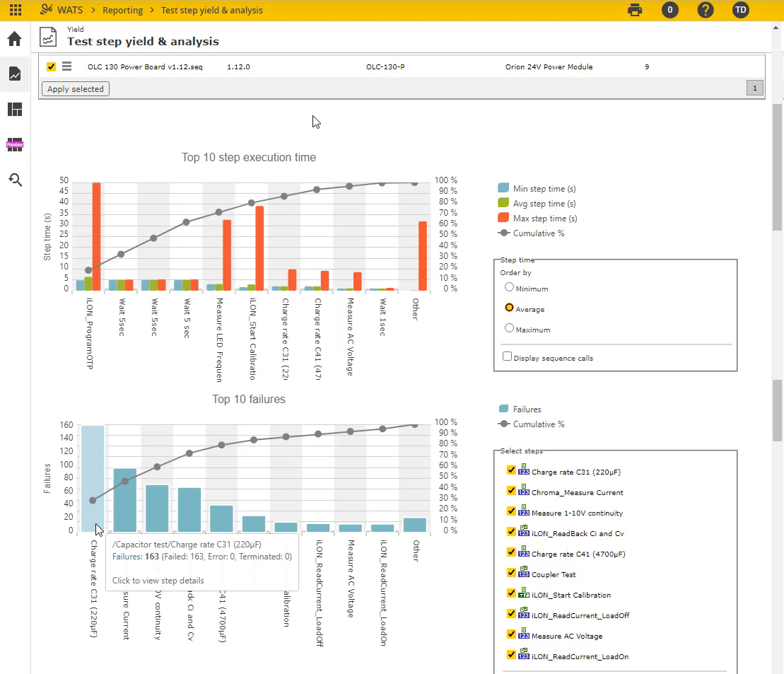
Task: Go to Home in the sidebar
Action: [x=15, y=38]
